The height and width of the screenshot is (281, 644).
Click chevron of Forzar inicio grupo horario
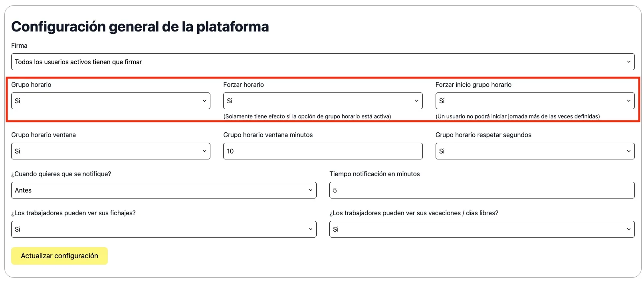[x=628, y=101]
